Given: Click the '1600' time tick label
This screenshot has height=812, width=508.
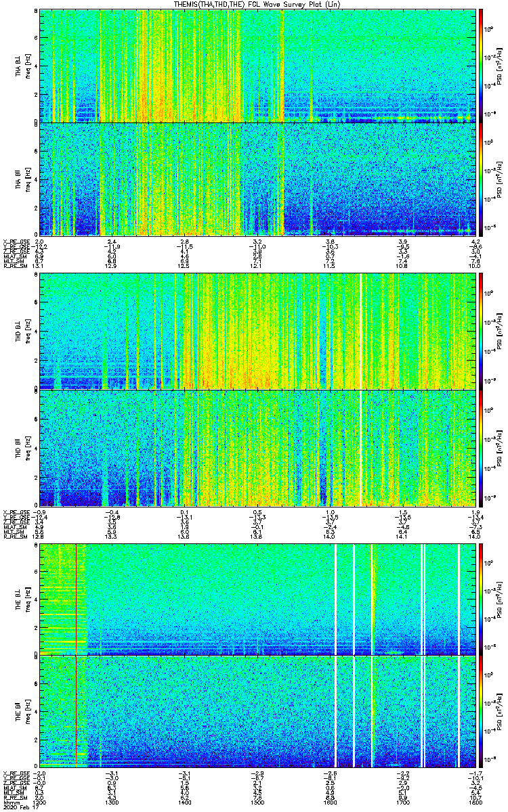Looking at the screenshot, I should click(330, 803).
